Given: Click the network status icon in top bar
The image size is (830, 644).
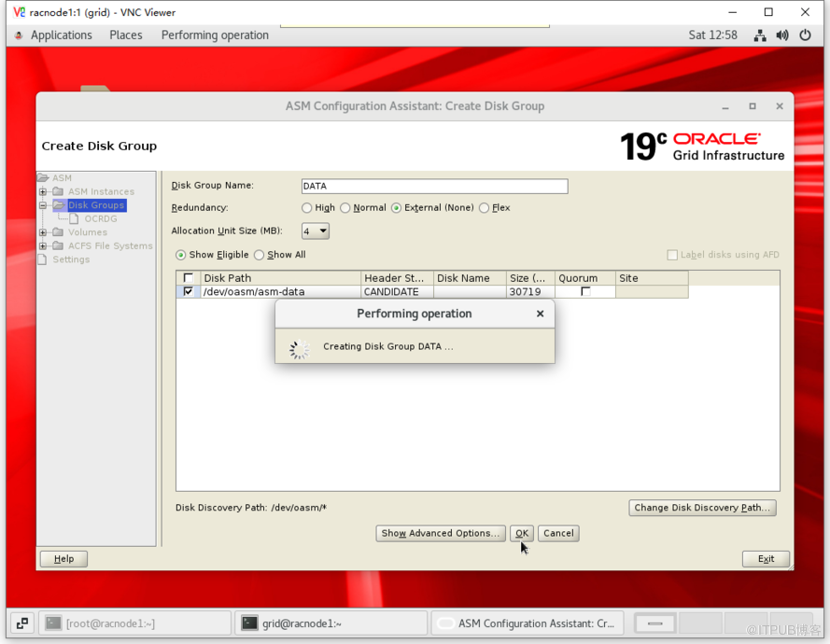Looking at the screenshot, I should [760, 35].
